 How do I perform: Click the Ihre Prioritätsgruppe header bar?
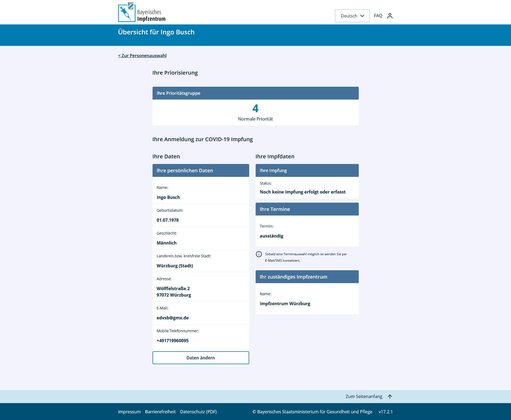tap(255, 93)
